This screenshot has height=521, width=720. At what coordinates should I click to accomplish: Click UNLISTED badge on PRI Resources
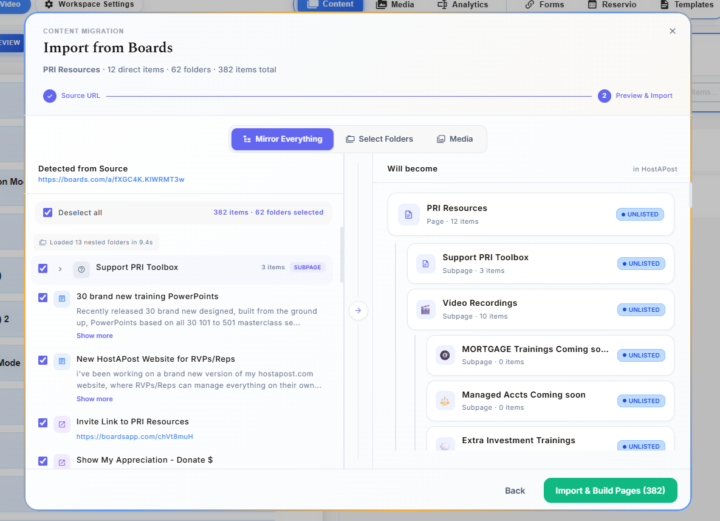pos(640,214)
